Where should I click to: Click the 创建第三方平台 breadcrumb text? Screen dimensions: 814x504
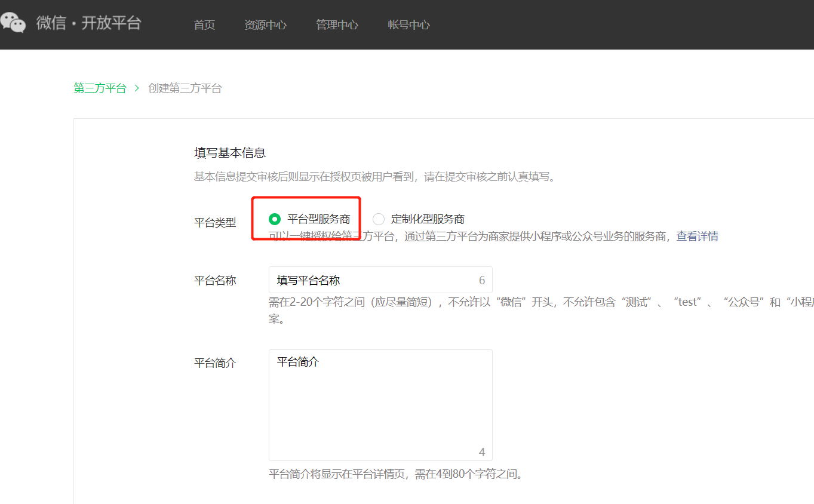click(185, 88)
